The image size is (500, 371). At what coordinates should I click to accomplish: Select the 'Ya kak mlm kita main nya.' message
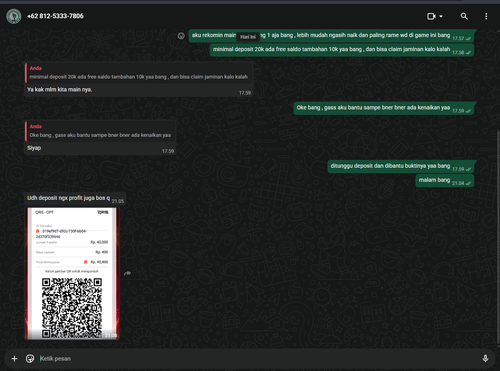tap(60, 89)
